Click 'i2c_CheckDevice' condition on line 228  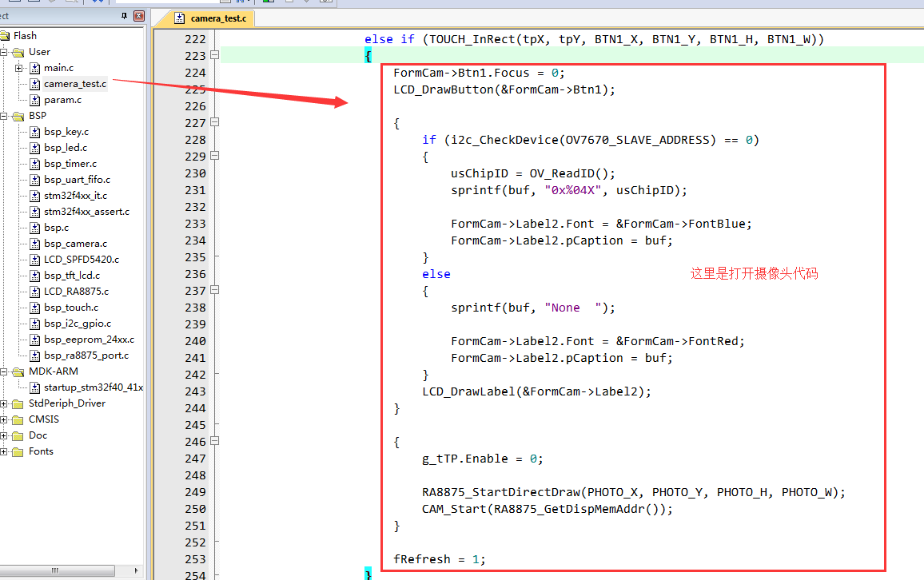point(504,140)
